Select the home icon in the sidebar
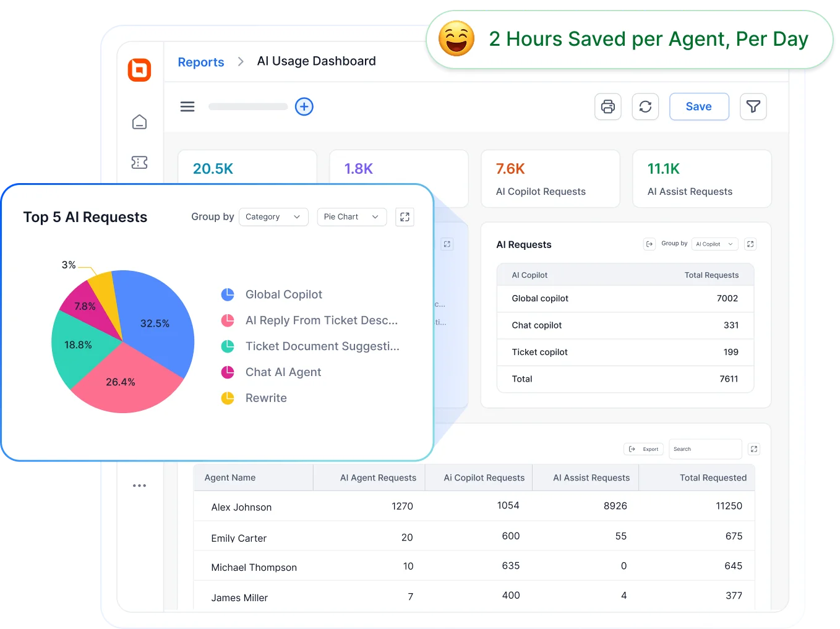Viewport: 840px width, 629px height. 139,122
